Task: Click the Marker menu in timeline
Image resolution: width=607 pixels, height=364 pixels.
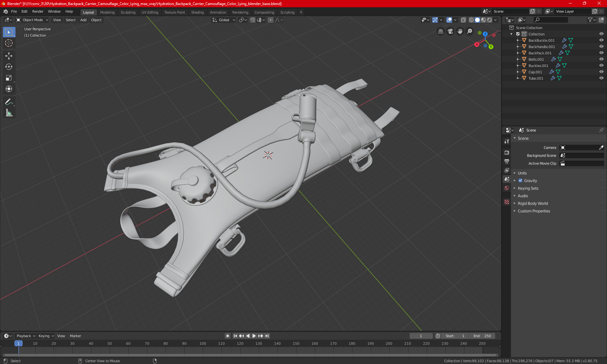Action: tap(75, 336)
